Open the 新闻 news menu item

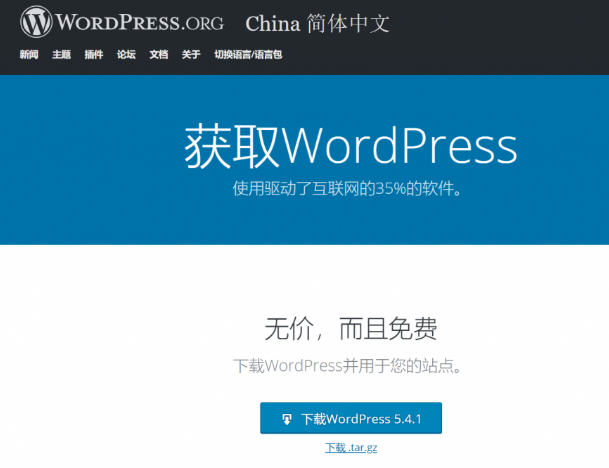(x=30, y=55)
